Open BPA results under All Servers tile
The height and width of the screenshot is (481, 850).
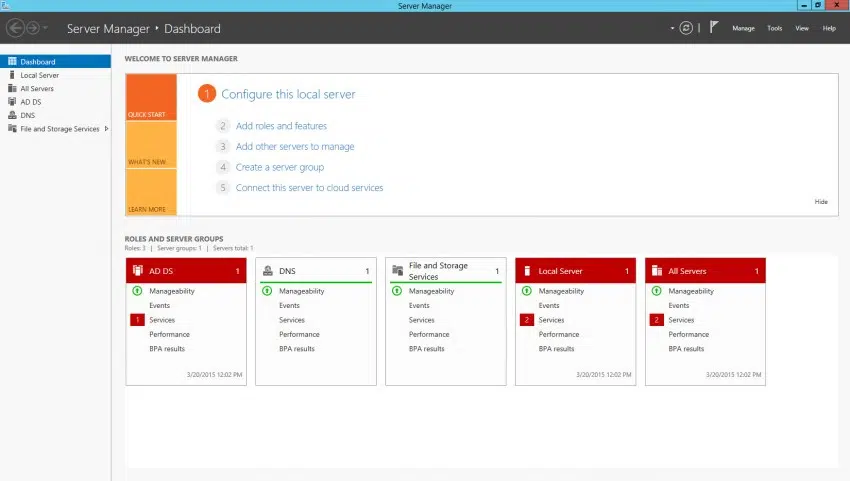(x=686, y=349)
